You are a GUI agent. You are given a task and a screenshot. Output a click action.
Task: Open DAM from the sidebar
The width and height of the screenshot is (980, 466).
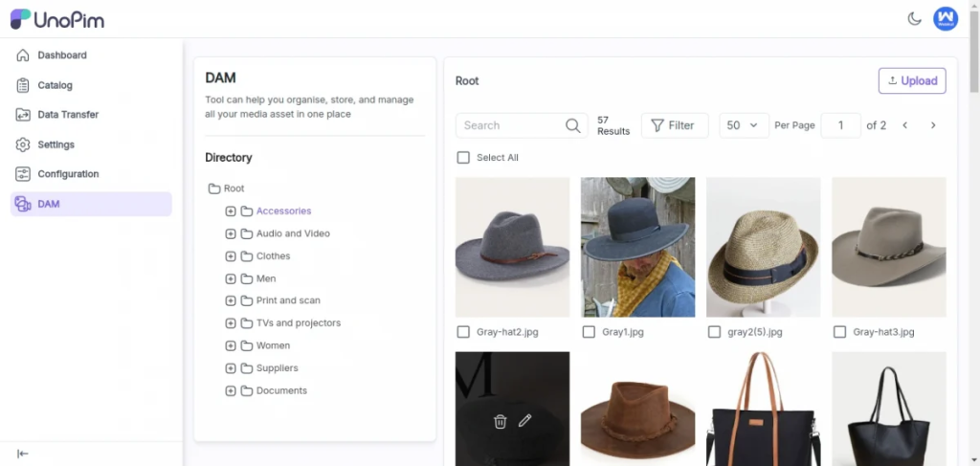click(91, 204)
